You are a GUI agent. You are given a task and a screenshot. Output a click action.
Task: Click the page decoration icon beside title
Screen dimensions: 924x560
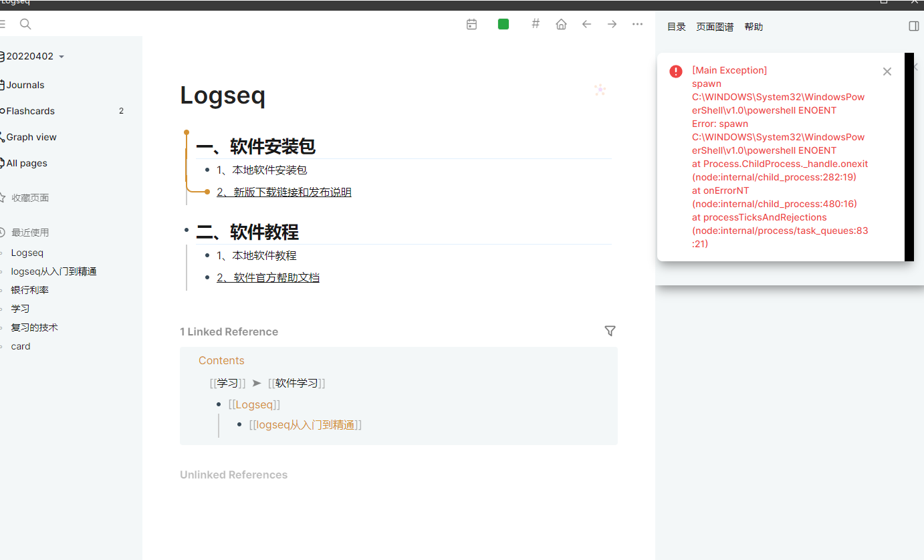pyautogui.click(x=600, y=90)
